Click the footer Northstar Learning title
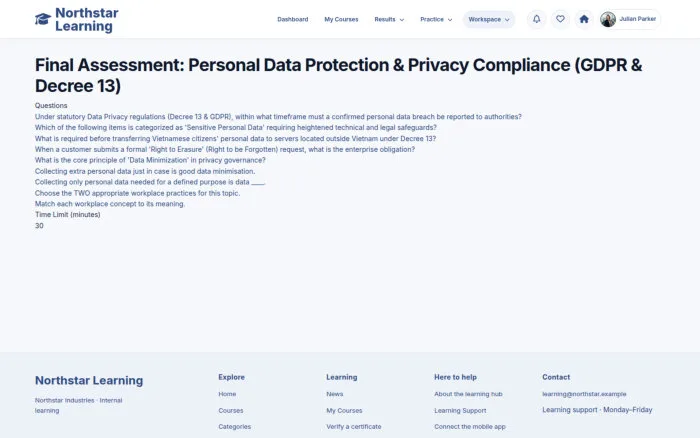This screenshot has height=438, width=700. coord(89,380)
